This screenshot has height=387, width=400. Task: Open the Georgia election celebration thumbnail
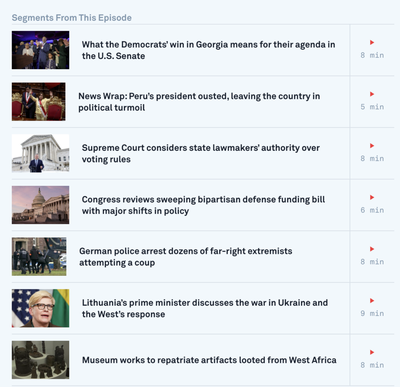(x=40, y=50)
